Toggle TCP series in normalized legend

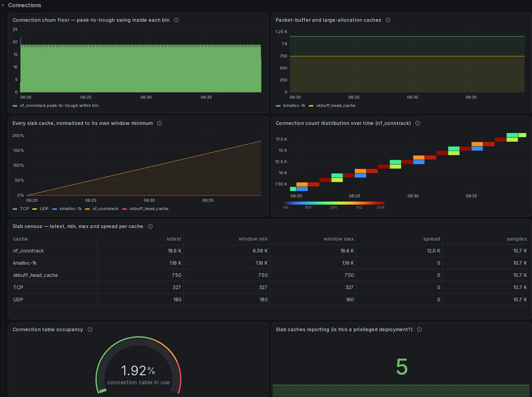coord(24,209)
